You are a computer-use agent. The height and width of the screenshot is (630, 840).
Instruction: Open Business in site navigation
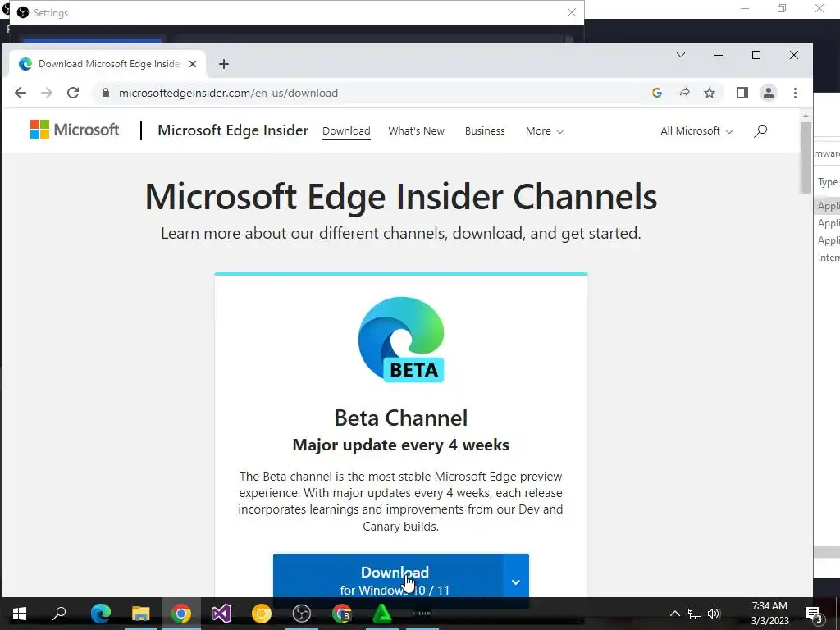pyautogui.click(x=485, y=130)
